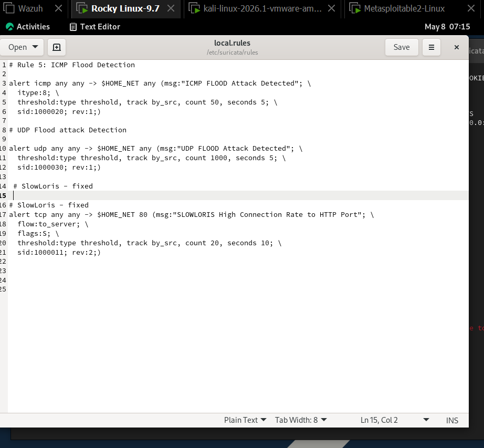Change the Tab Width: 8 dropdown
Image resolution: width=484 pixels, height=448 pixels.
301,420
